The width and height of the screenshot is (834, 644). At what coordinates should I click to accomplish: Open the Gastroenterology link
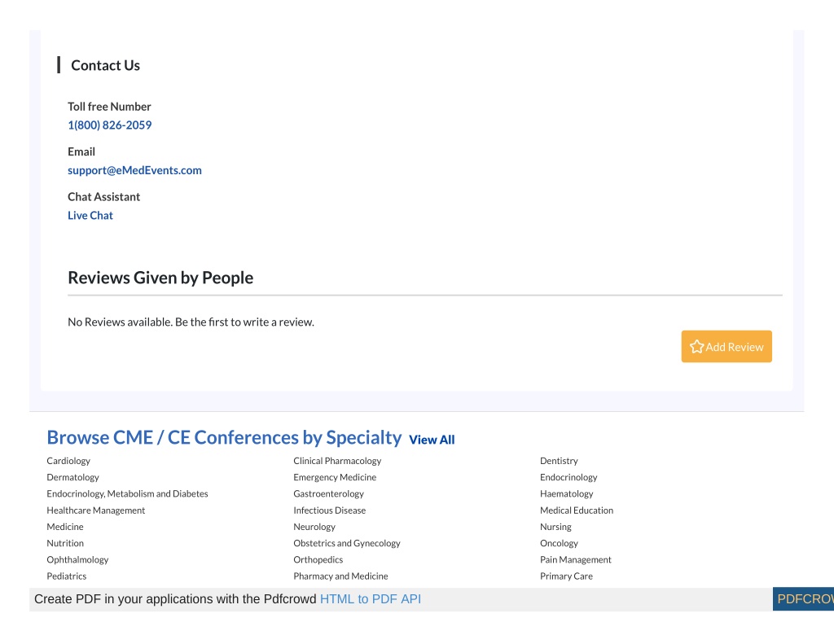click(x=329, y=494)
